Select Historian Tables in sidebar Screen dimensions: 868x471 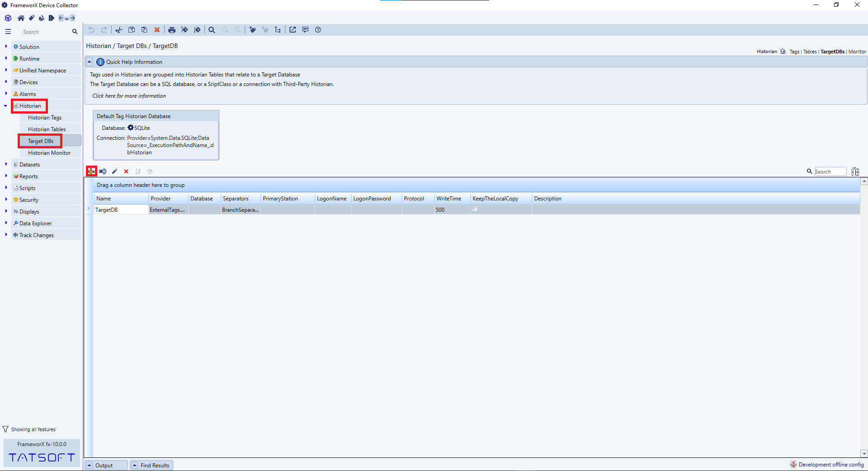tap(47, 129)
